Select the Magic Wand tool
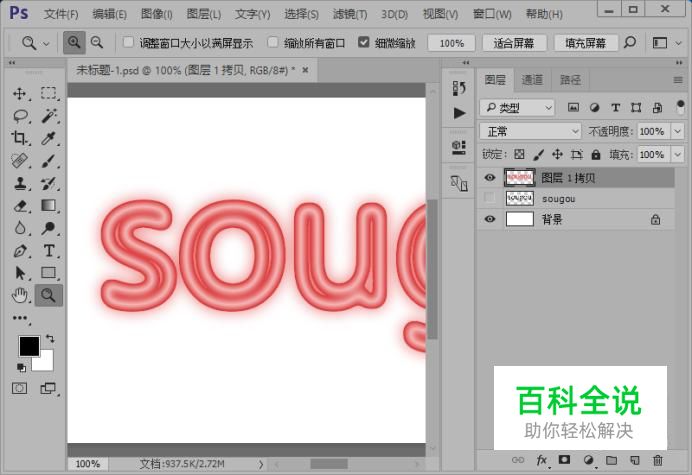 (x=49, y=116)
